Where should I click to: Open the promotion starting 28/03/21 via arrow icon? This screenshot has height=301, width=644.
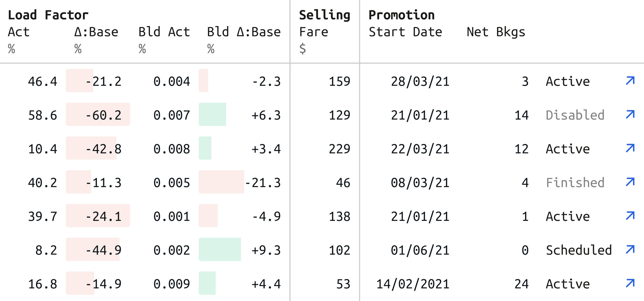point(630,81)
